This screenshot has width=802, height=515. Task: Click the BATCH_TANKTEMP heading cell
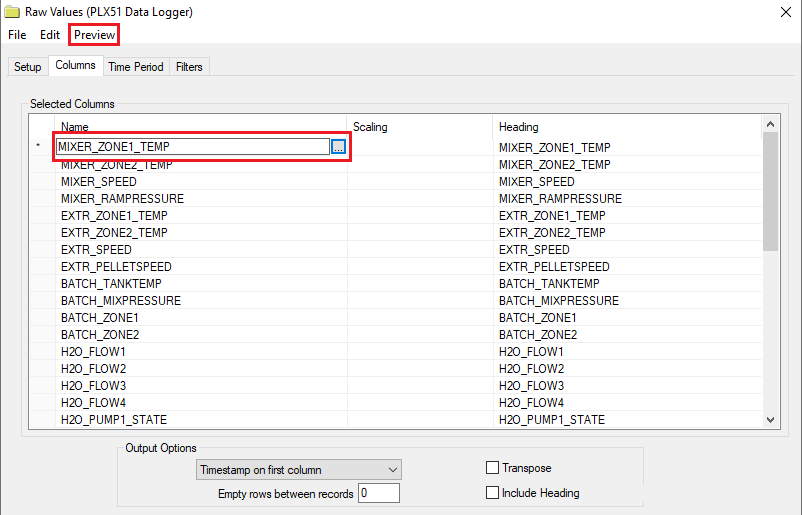[628, 283]
